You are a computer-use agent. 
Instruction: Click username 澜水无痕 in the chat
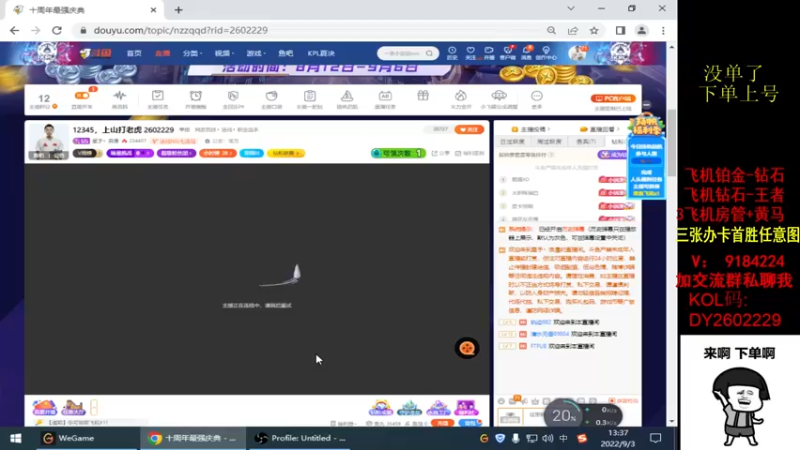click(x=549, y=334)
